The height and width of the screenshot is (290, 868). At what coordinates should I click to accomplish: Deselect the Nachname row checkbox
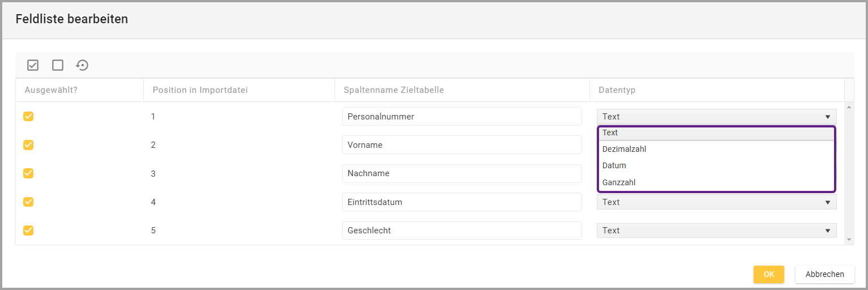coord(28,173)
